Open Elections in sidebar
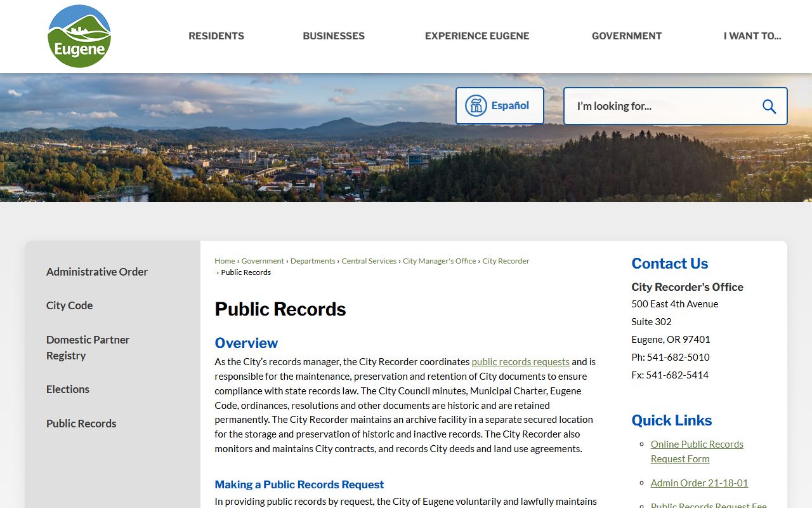 point(68,389)
